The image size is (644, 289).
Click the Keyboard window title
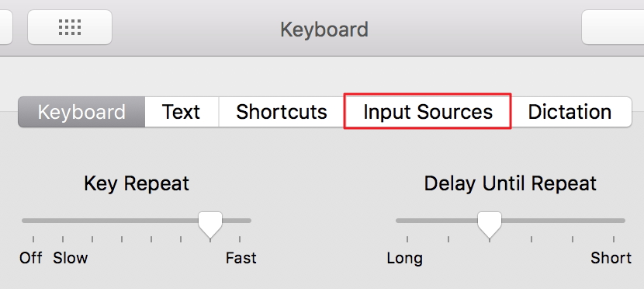tap(324, 30)
